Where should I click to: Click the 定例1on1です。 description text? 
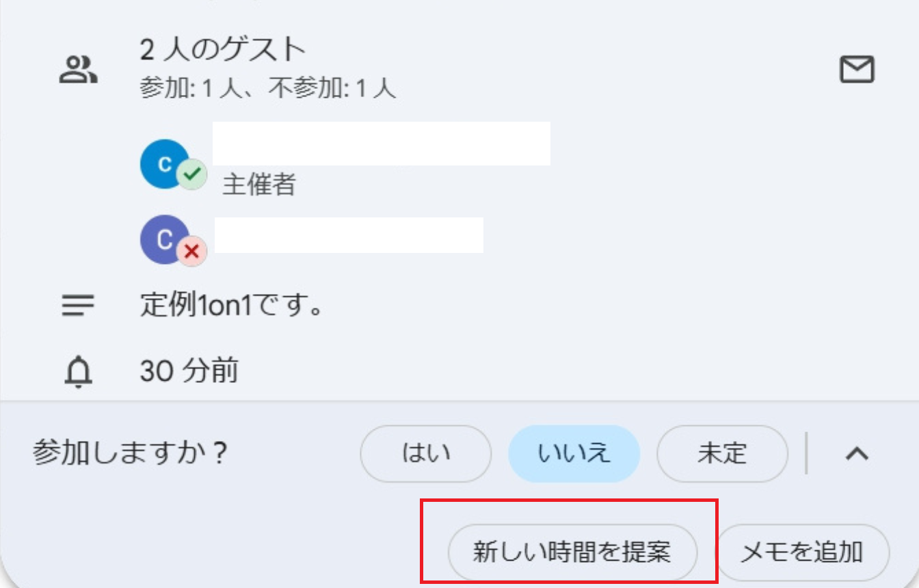click(x=231, y=306)
